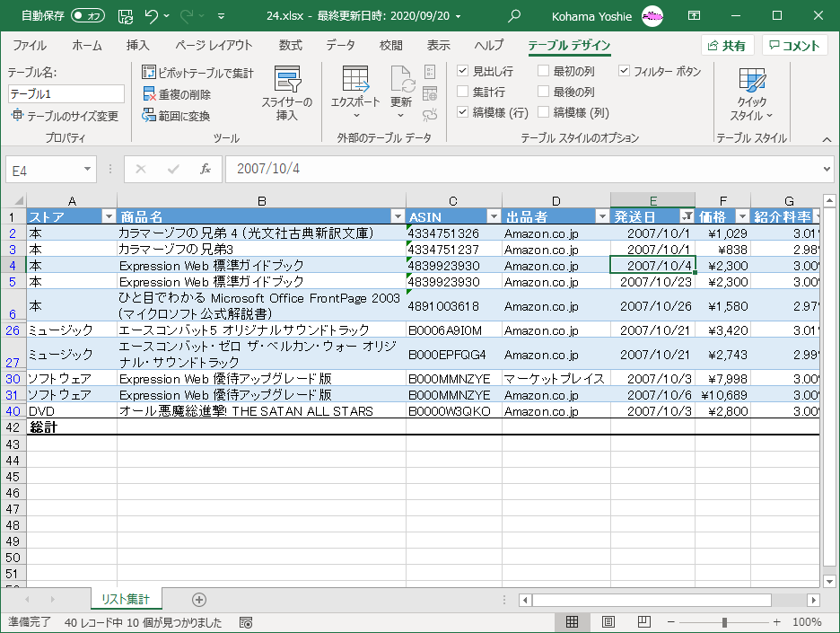Check the 縞模様 (列) checkbox
840x633 pixels.
543,112
